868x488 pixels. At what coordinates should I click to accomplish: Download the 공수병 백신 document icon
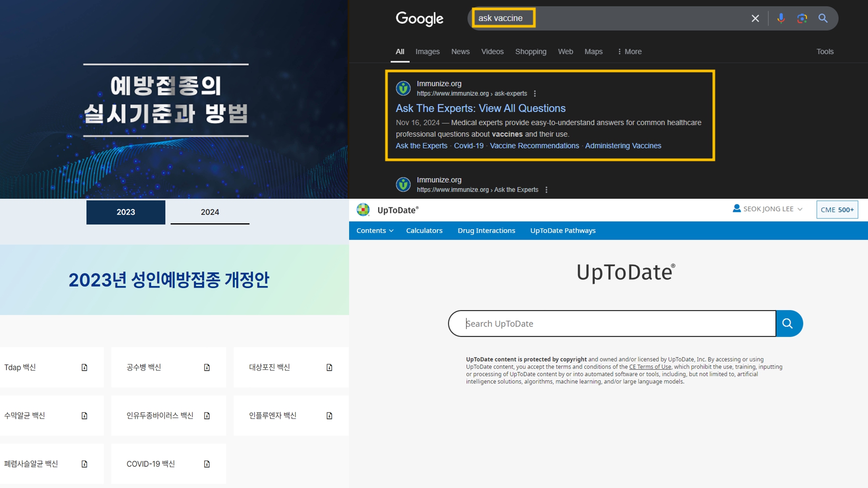coord(207,367)
